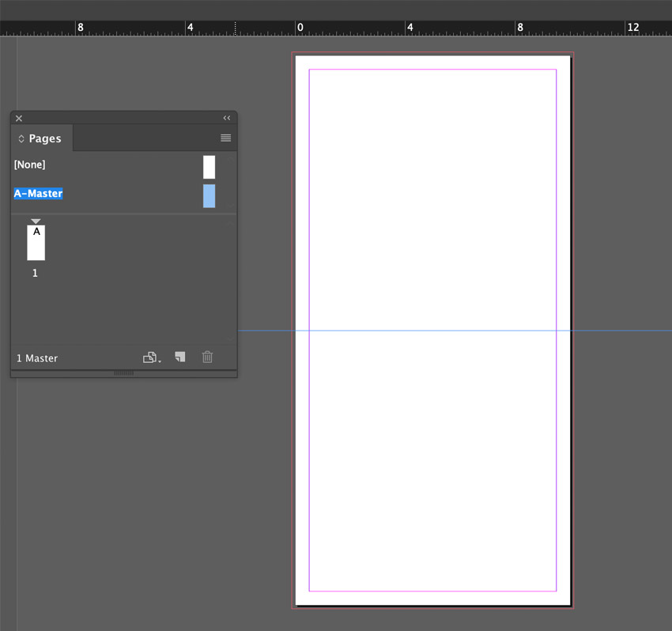Image resolution: width=672 pixels, height=631 pixels.
Task: Delete selected pages with trash icon
Action: pyautogui.click(x=207, y=357)
